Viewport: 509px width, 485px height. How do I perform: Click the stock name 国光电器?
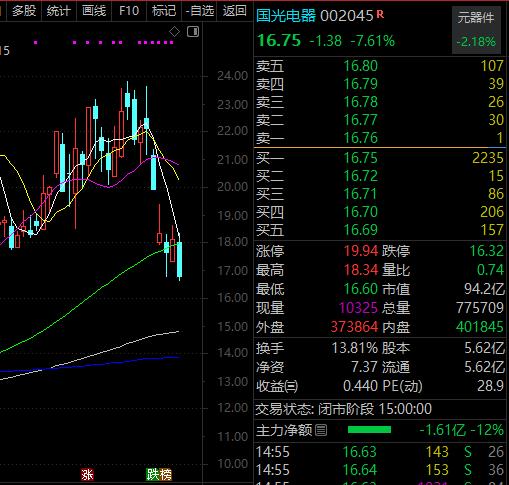(286, 16)
